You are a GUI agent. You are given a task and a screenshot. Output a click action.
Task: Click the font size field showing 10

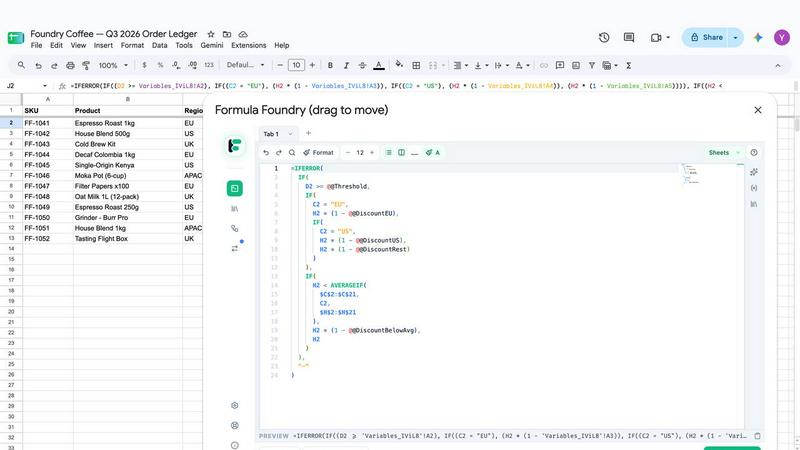pyautogui.click(x=296, y=65)
